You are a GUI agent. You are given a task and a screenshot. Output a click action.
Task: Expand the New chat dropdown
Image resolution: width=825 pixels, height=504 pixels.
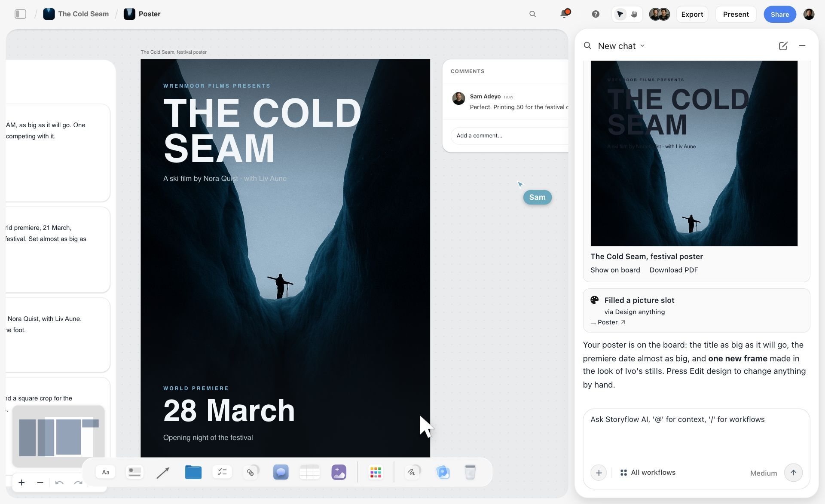[621, 46]
